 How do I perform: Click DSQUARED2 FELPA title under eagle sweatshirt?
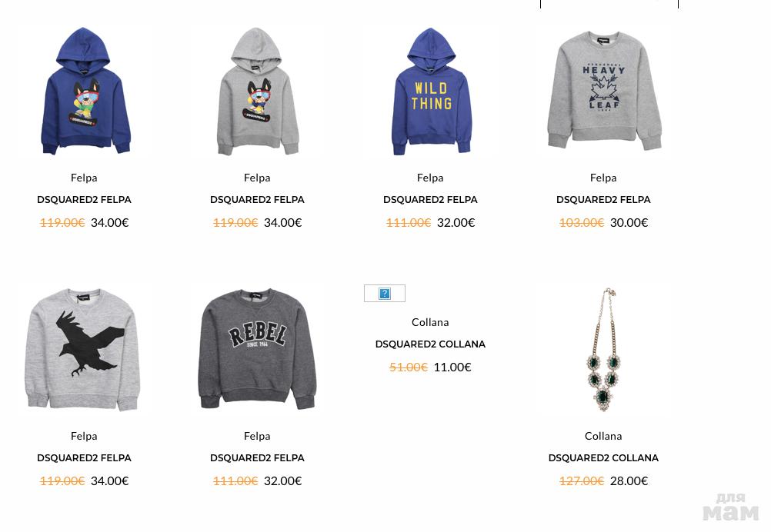(84, 458)
